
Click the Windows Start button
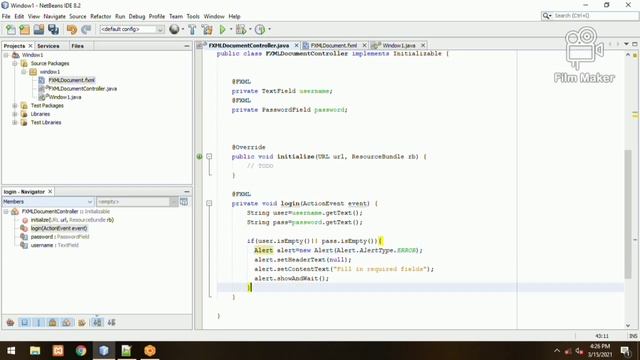[x=11, y=351]
